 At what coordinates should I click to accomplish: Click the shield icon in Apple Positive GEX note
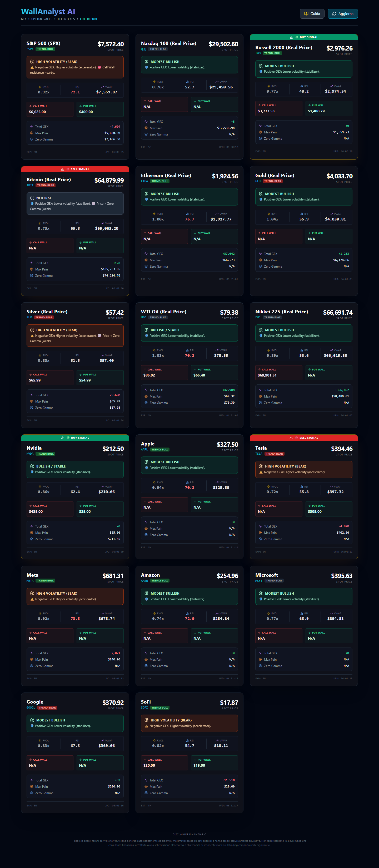146,468
